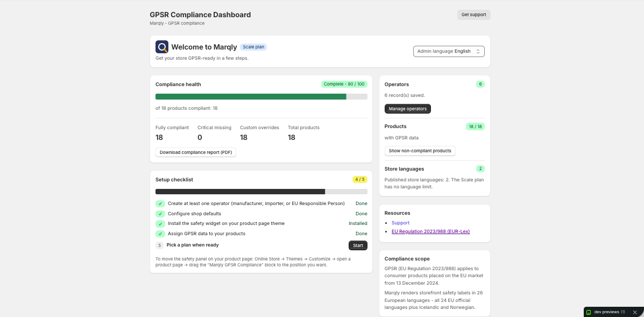Click 'Configure shop defaults' checklist text
The image size is (644, 317).
194,214
